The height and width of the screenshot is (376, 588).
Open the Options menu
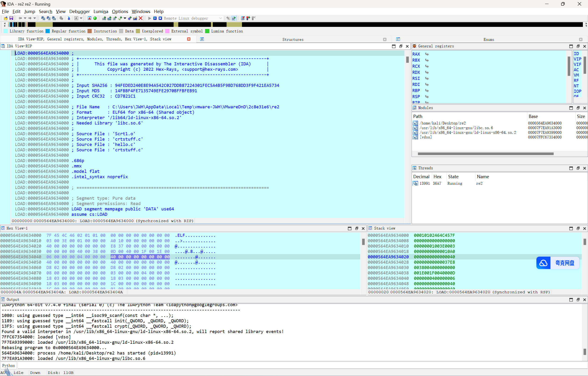[120, 11]
